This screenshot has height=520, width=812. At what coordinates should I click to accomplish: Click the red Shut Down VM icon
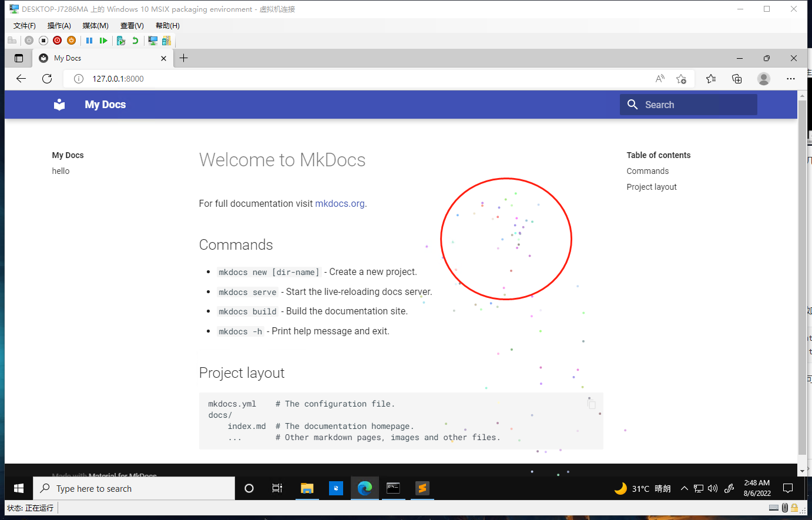coord(57,41)
